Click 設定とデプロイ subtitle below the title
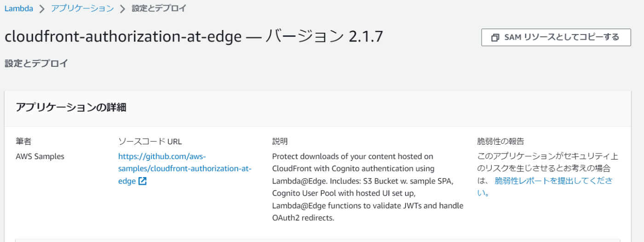 [x=36, y=64]
